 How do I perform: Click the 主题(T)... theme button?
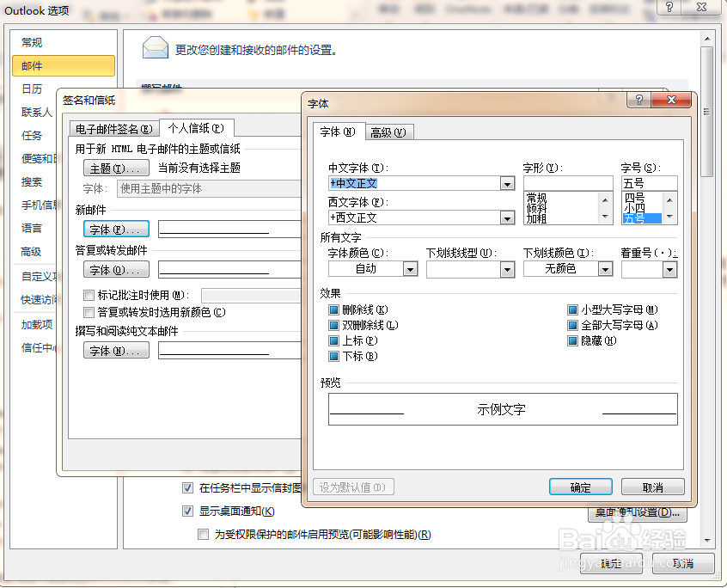pyautogui.click(x=116, y=168)
